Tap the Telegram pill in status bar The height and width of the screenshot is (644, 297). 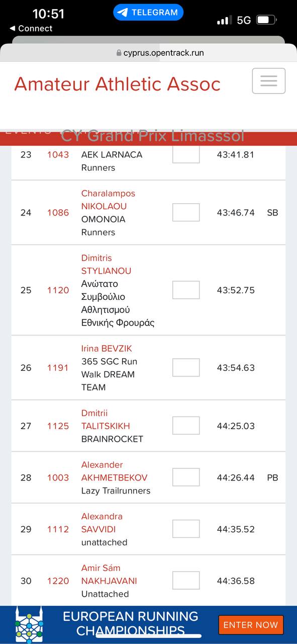point(148,13)
